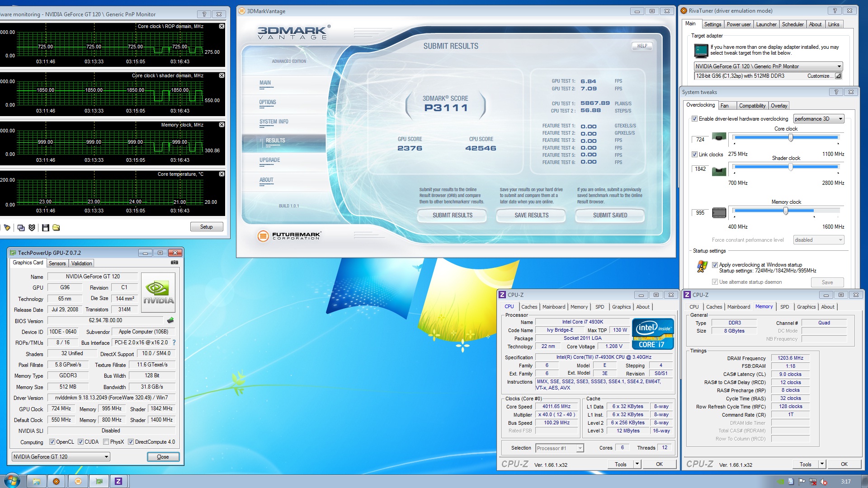This screenshot has height=488, width=868.
Task: Switch to Sensors tab in GPU-Z
Action: click(x=57, y=263)
